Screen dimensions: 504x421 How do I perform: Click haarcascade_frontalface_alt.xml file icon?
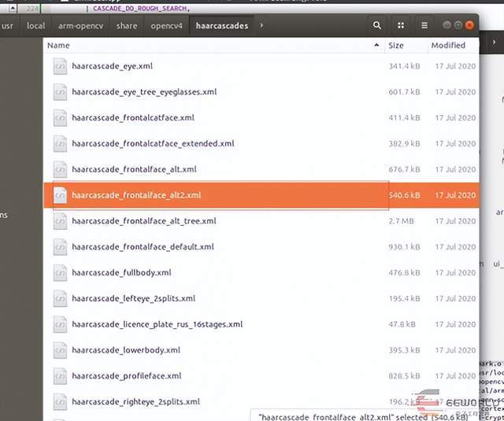(x=61, y=169)
